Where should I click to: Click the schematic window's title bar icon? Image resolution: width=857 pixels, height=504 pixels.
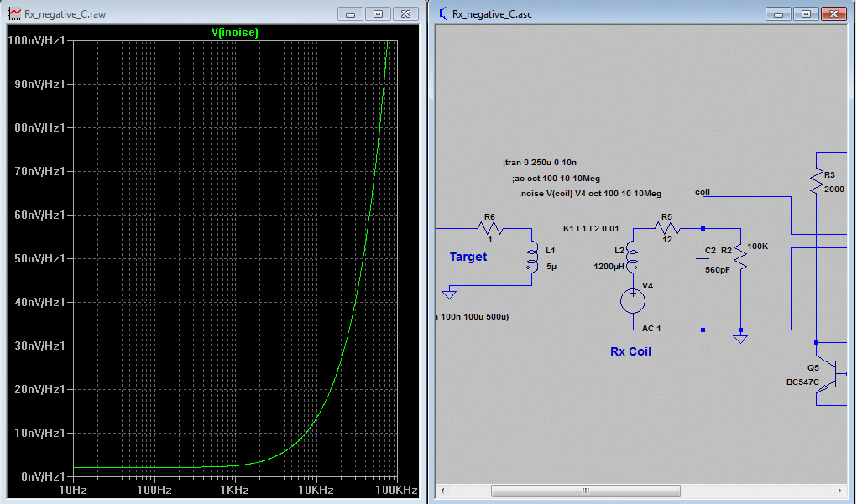[x=442, y=13]
